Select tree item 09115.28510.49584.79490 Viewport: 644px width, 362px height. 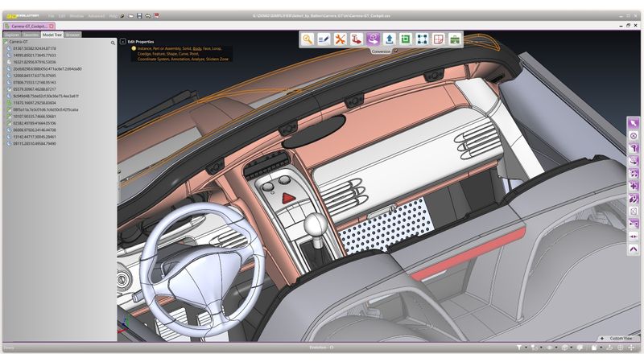[35, 144]
